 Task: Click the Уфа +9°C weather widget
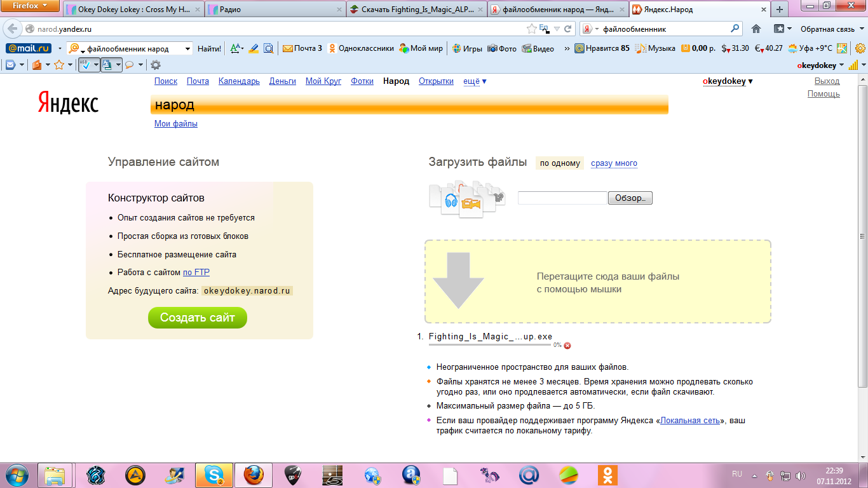pyautogui.click(x=811, y=48)
